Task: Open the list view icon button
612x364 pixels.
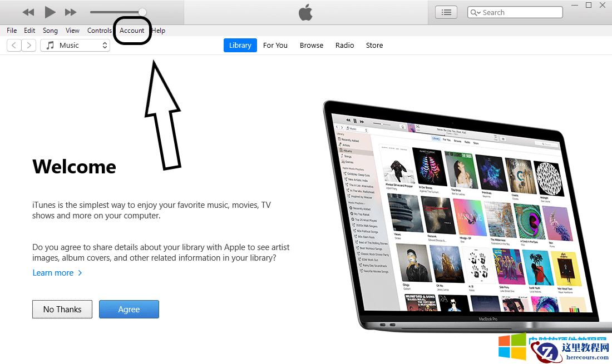Action: click(446, 12)
